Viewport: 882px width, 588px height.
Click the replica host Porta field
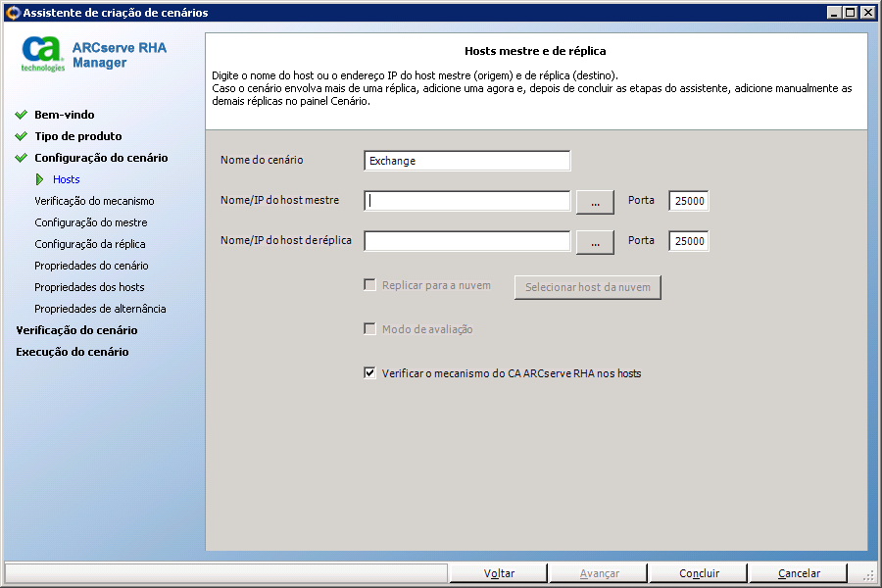[x=689, y=241]
